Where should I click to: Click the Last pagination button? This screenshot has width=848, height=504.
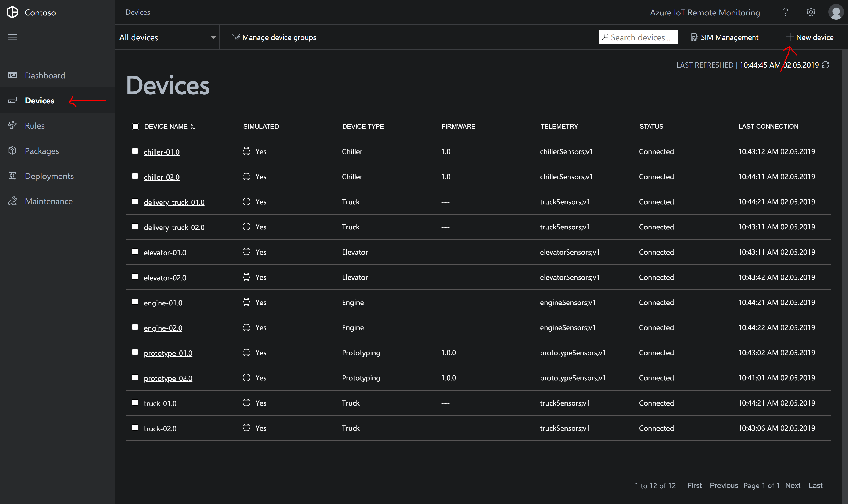click(816, 485)
